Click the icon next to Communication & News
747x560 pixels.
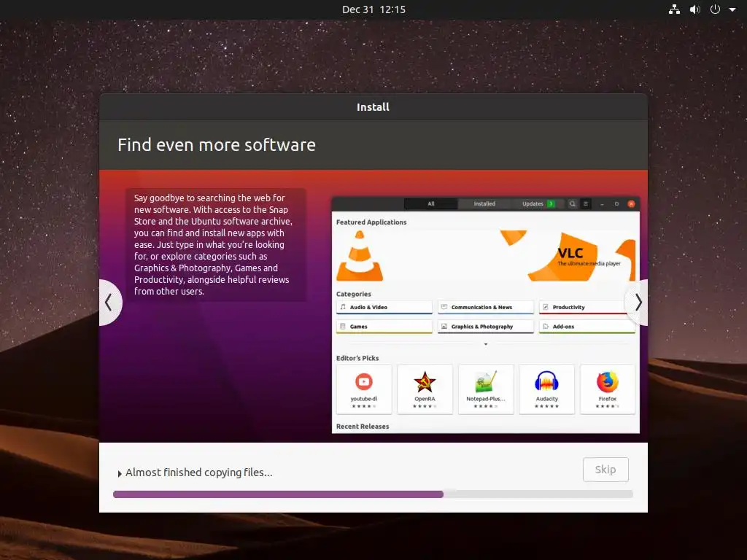coord(444,307)
